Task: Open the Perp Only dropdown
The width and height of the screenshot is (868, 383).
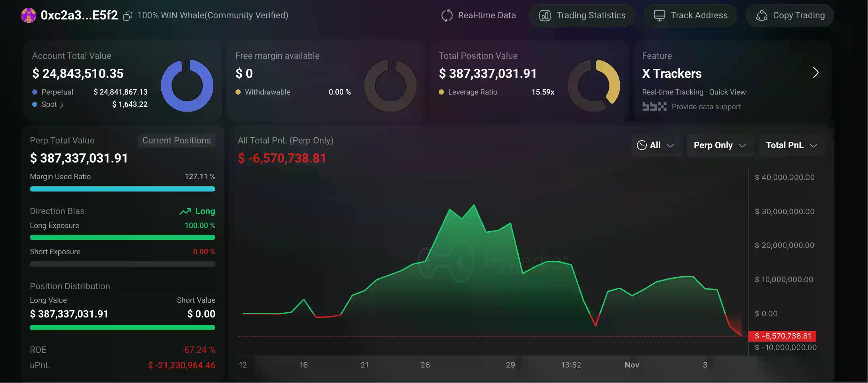Action: tap(720, 145)
